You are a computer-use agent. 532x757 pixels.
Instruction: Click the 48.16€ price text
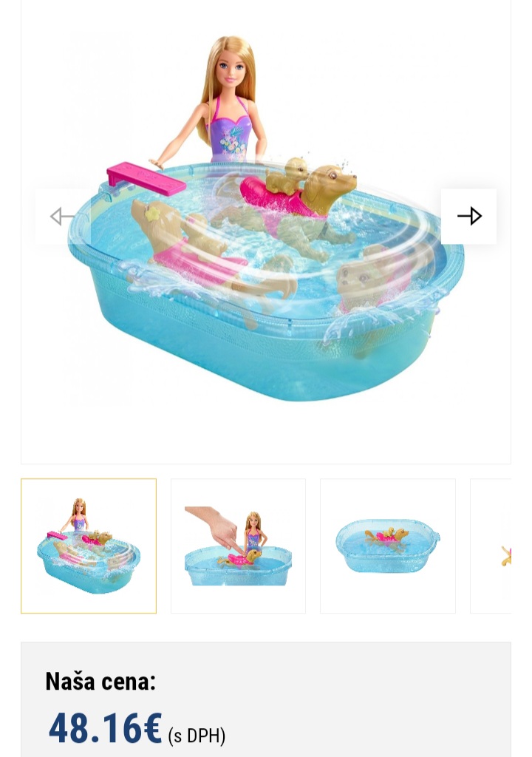[x=105, y=728]
